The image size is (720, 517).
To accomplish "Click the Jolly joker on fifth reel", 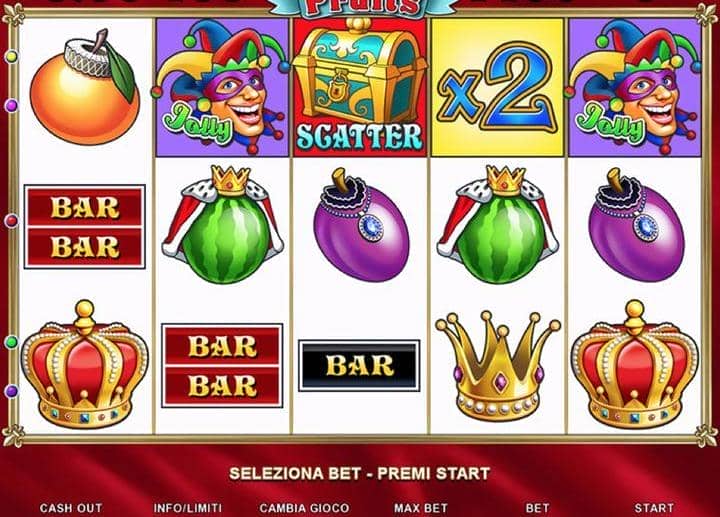I will pos(635,88).
